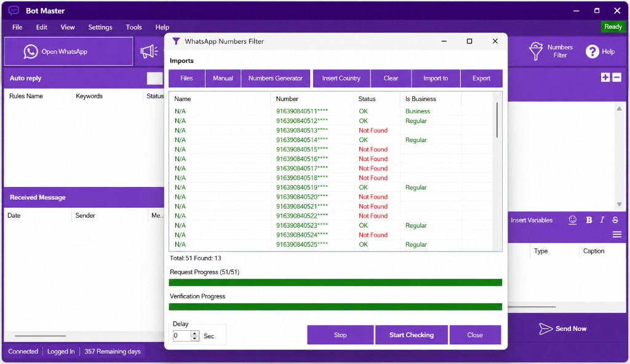Toggle bold text formatting
The image size is (630, 364).
(589, 220)
